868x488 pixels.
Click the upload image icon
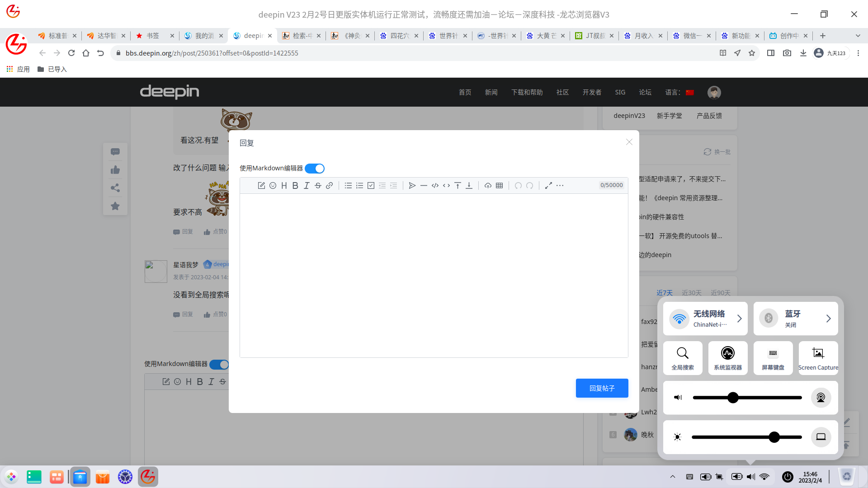click(x=488, y=185)
